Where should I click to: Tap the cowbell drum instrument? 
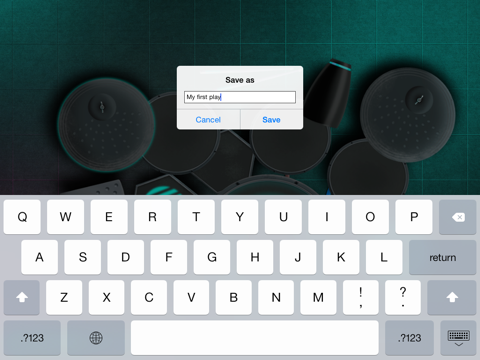pos(328,93)
